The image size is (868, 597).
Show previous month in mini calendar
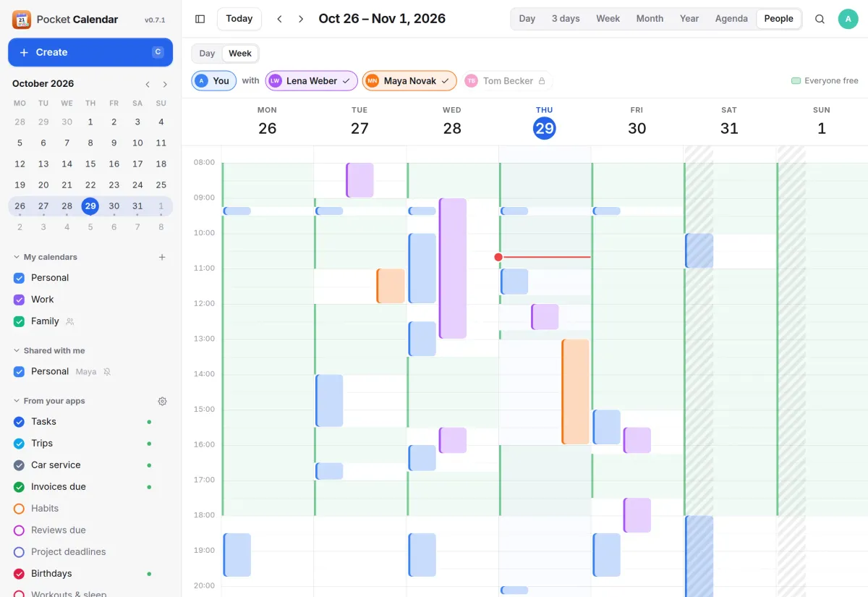click(148, 84)
